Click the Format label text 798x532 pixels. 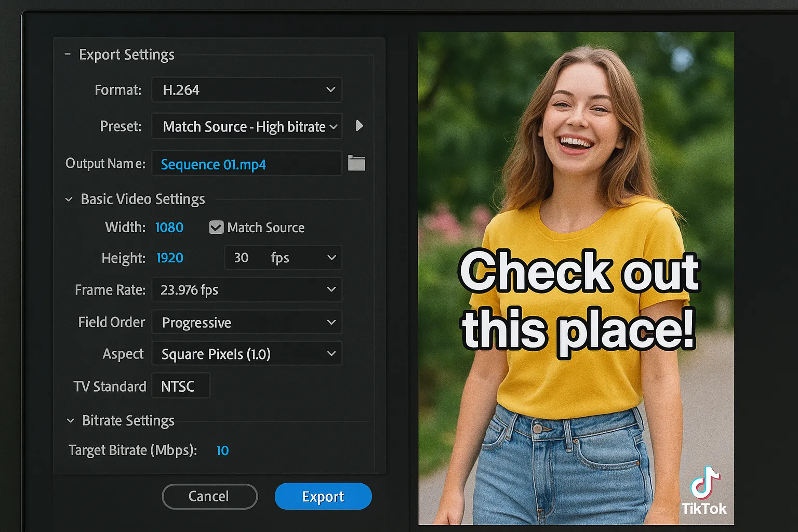(x=118, y=90)
